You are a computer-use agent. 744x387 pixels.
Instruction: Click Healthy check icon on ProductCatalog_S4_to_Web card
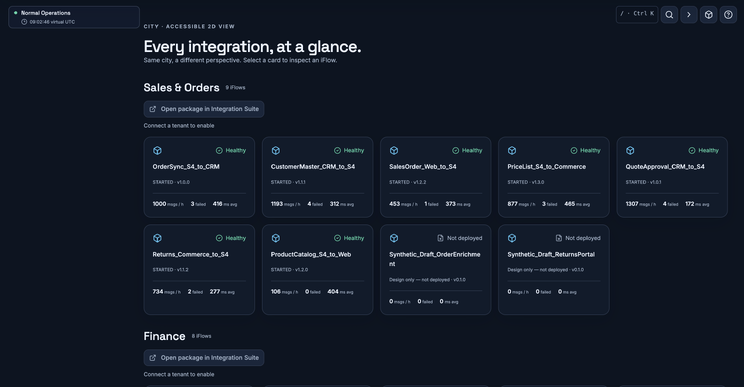click(337, 238)
